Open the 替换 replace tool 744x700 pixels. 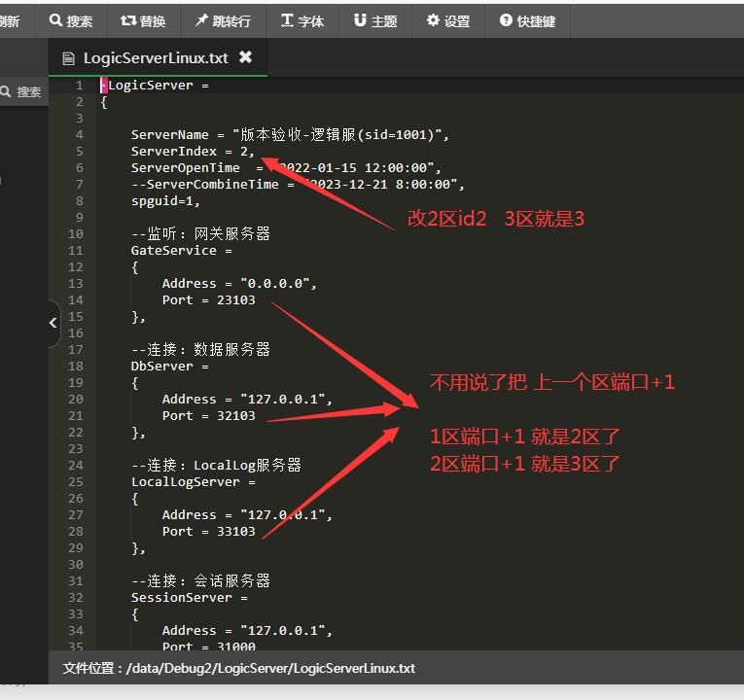[x=143, y=20]
